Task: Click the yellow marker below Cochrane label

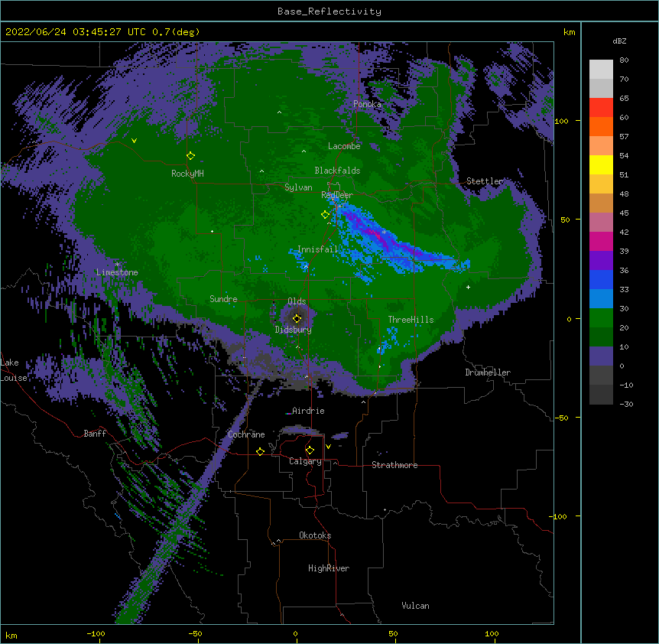Action: pos(260,451)
